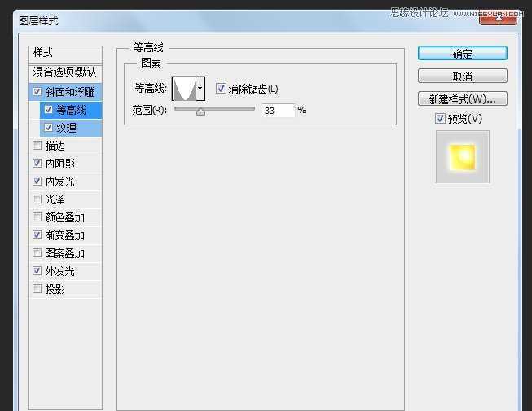The height and width of the screenshot is (411, 532).
Task: Click the 确定 button
Action: click(463, 54)
